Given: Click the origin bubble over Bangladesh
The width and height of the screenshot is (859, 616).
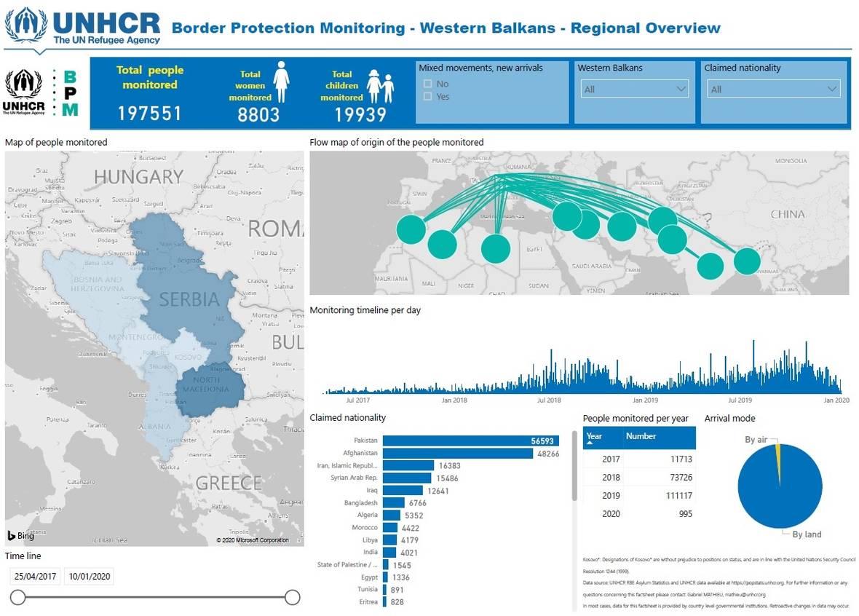Looking at the screenshot, I should [x=746, y=261].
